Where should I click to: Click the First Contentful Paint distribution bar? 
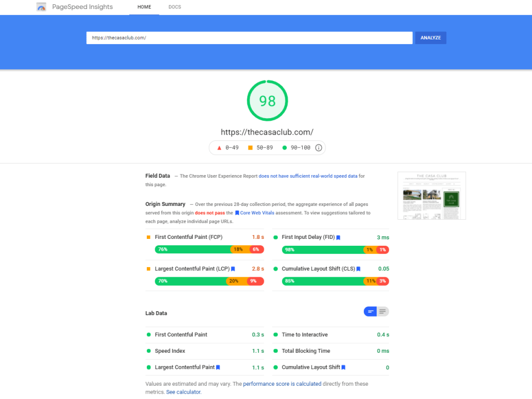(x=209, y=250)
